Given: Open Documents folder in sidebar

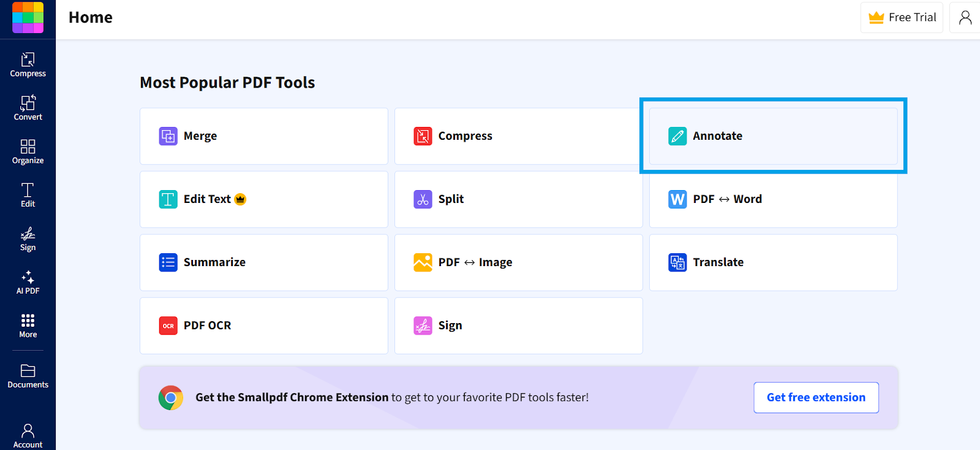Looking at the screenshot, I should click(28, 376).
